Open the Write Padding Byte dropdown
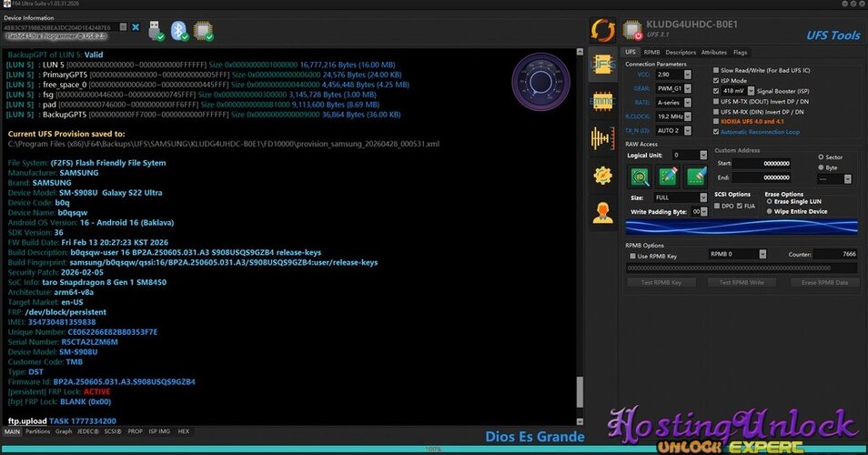Screen dimensions: 868x455 point(704,212)
